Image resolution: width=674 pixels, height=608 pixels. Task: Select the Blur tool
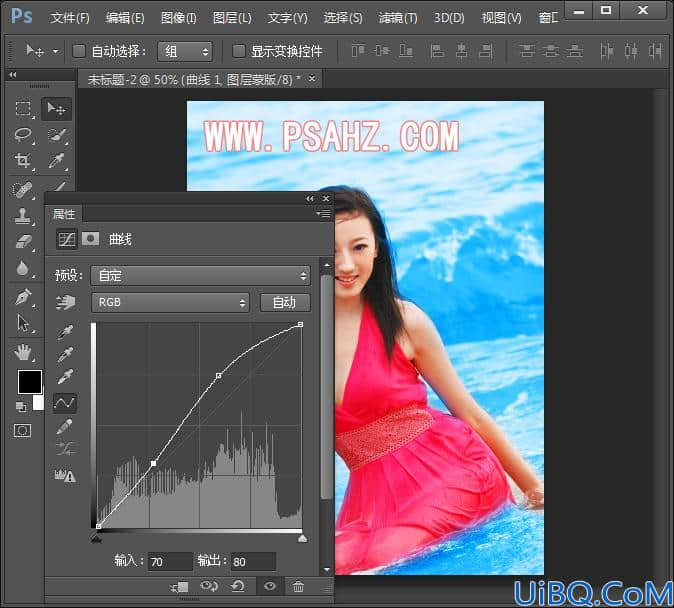23,268
